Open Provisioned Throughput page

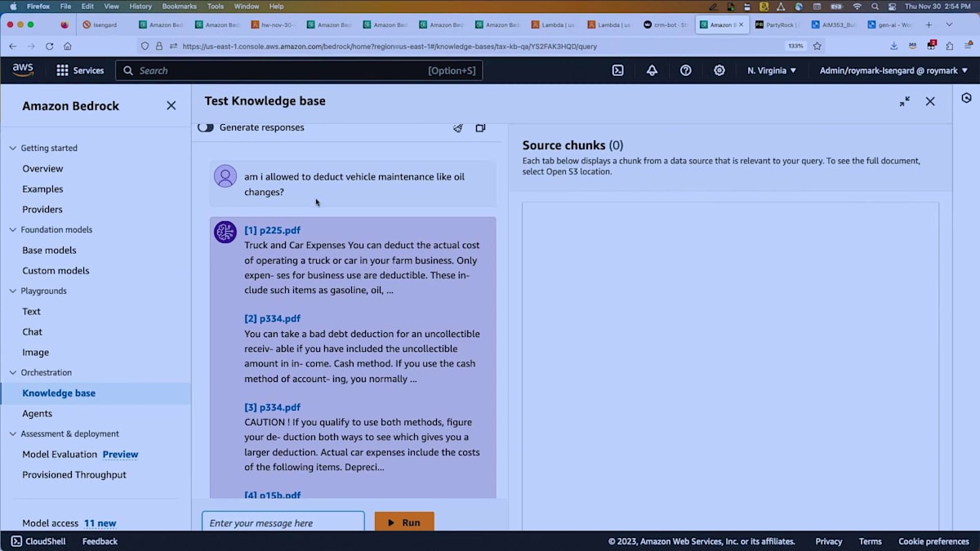click(x=74, y=475)
